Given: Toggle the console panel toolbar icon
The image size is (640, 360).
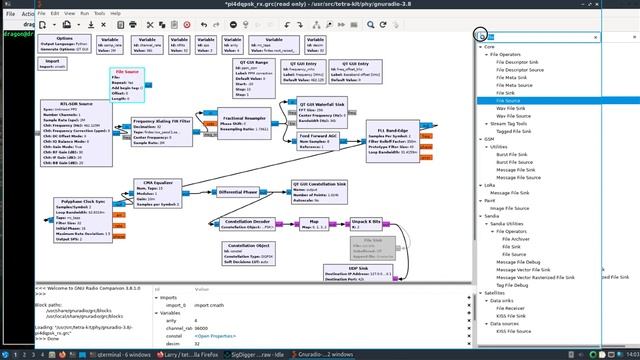Looking at the screenshot, I should click(x=120, y=25).
